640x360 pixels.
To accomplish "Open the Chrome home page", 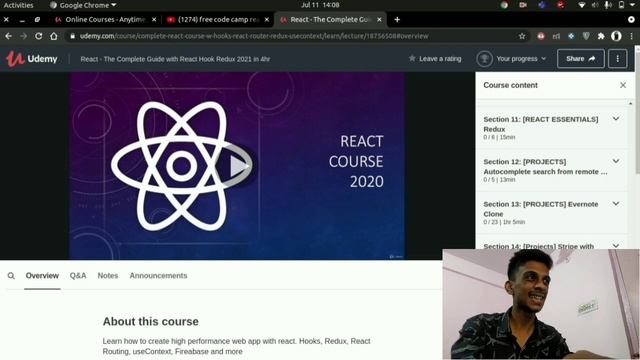I will [53, 36].
